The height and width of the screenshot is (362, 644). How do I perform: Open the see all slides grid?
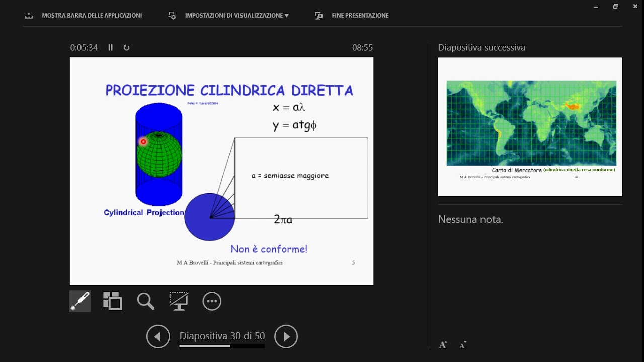(113, 301)
